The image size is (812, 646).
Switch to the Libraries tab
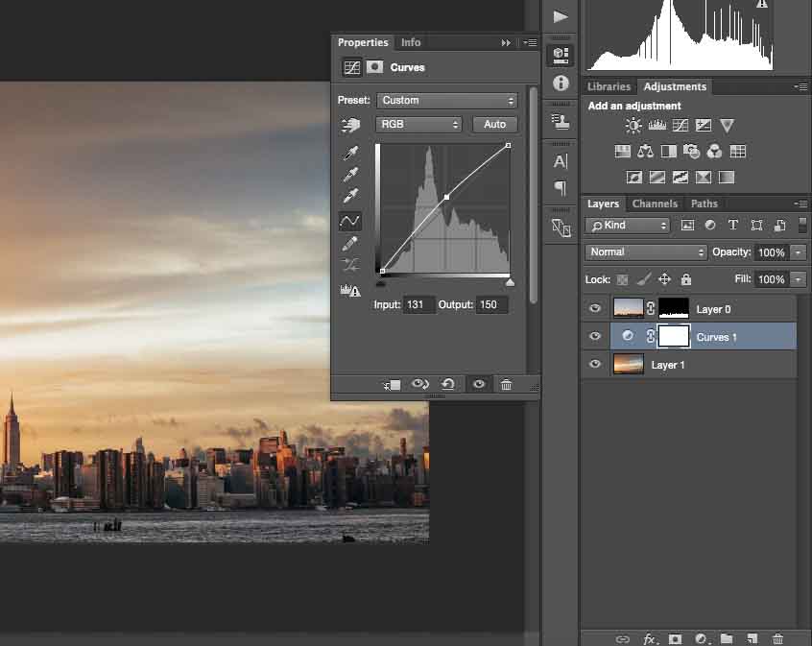pyautogui.click(x=609, y=86)
